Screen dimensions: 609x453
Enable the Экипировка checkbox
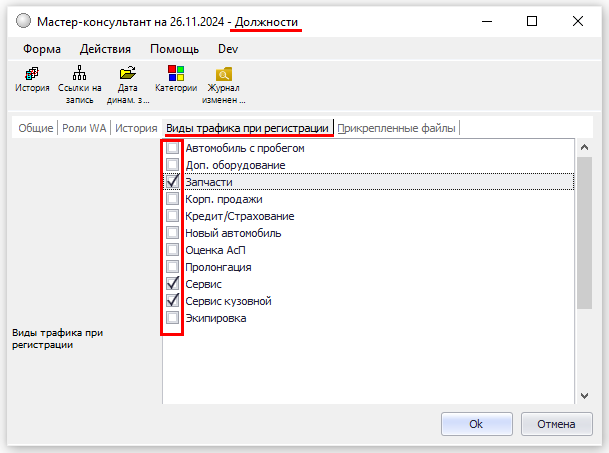click(x=173, y=318)
